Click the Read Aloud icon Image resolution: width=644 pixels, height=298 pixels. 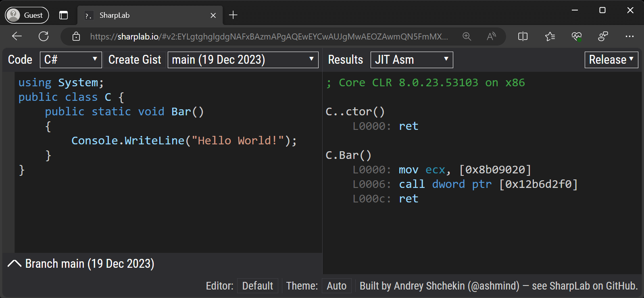[491, 36]
